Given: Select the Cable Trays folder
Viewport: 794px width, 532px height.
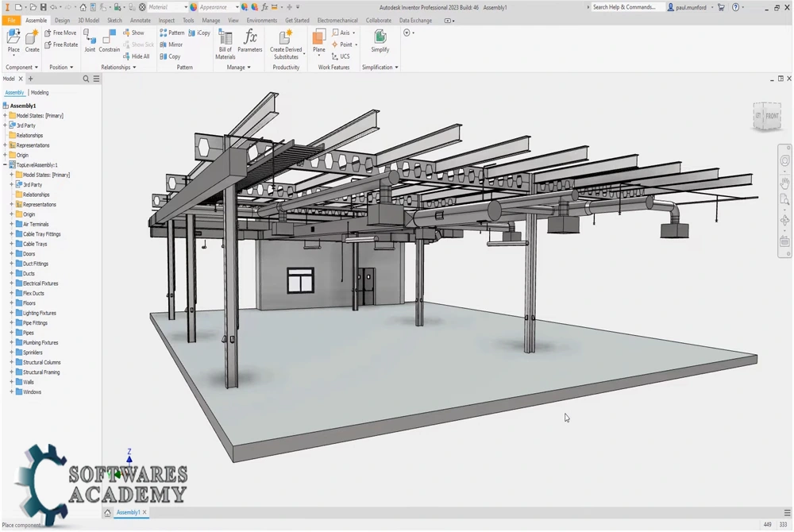Looking at the screenshot, I should tap(31, 244).
